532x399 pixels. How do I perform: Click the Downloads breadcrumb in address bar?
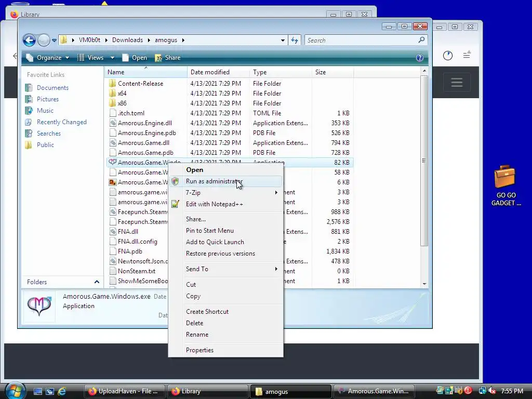click(128, 40)
